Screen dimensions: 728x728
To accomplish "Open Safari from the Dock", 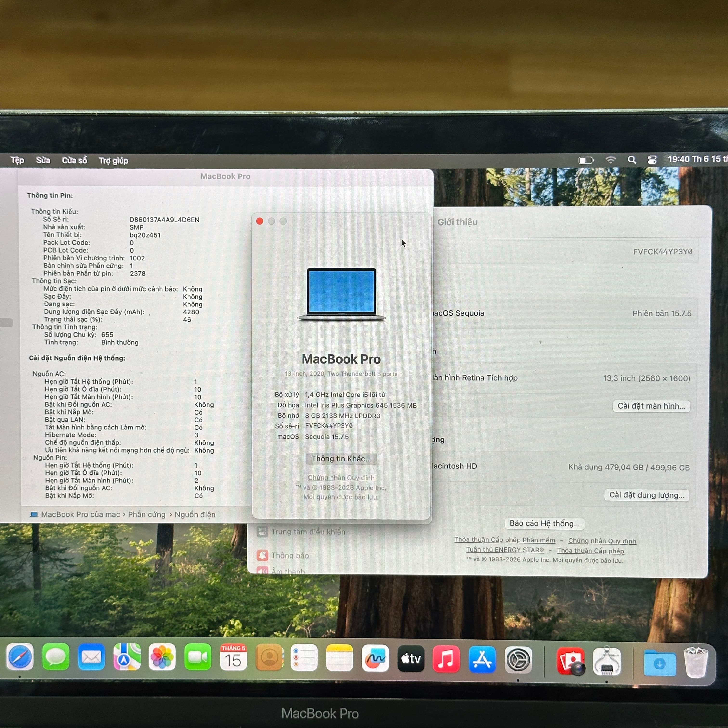I will [20, 657].
